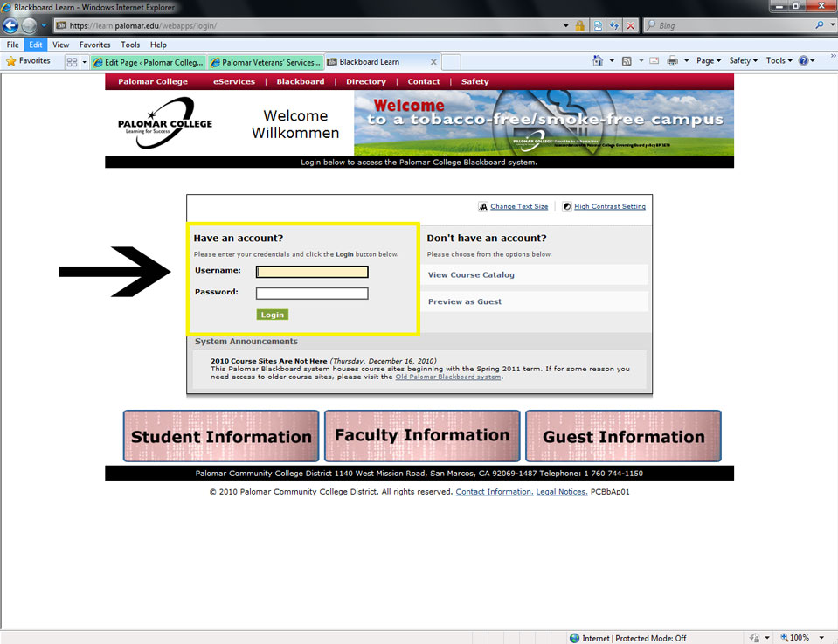
Task: Open the Quick Tabs grid icon
Action: 72,62
